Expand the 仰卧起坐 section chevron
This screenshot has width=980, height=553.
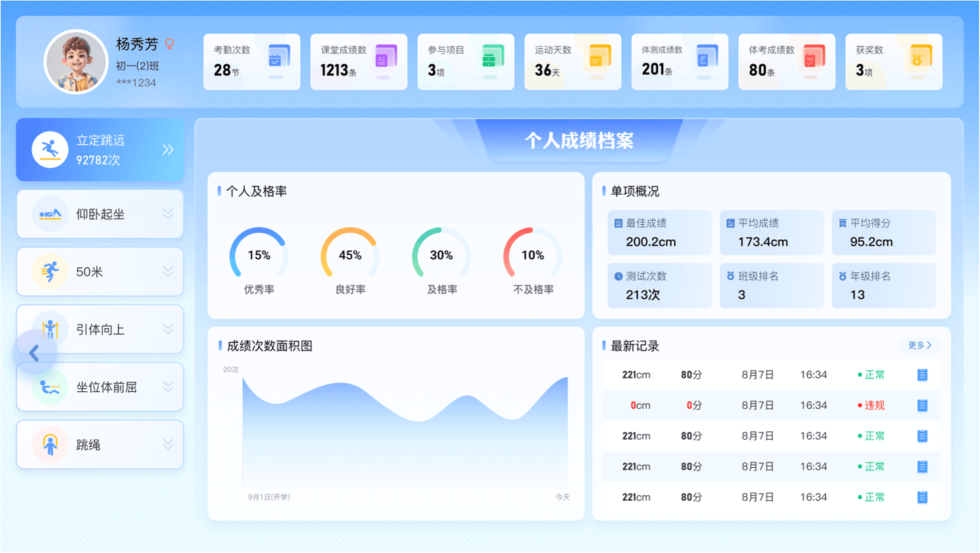click(168, 214)
